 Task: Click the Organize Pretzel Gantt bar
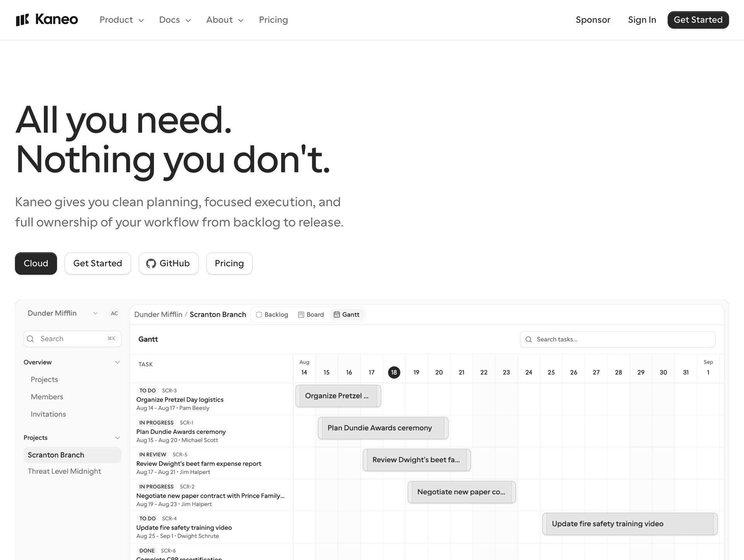click(338, 396)
